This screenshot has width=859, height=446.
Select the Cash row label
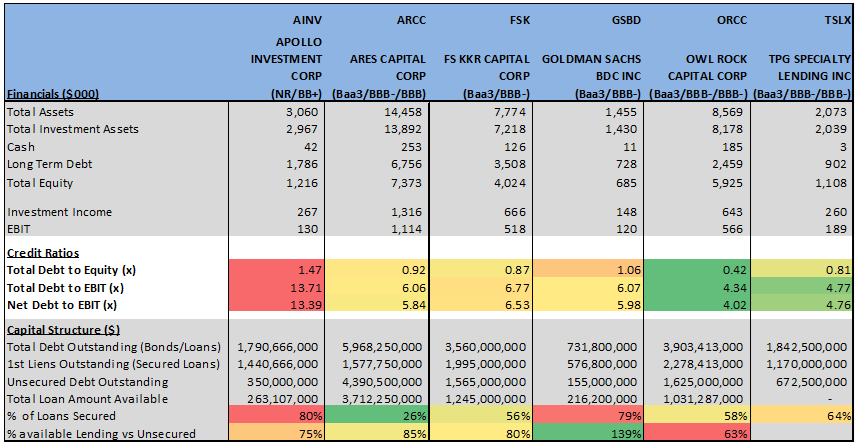point(21,147)
